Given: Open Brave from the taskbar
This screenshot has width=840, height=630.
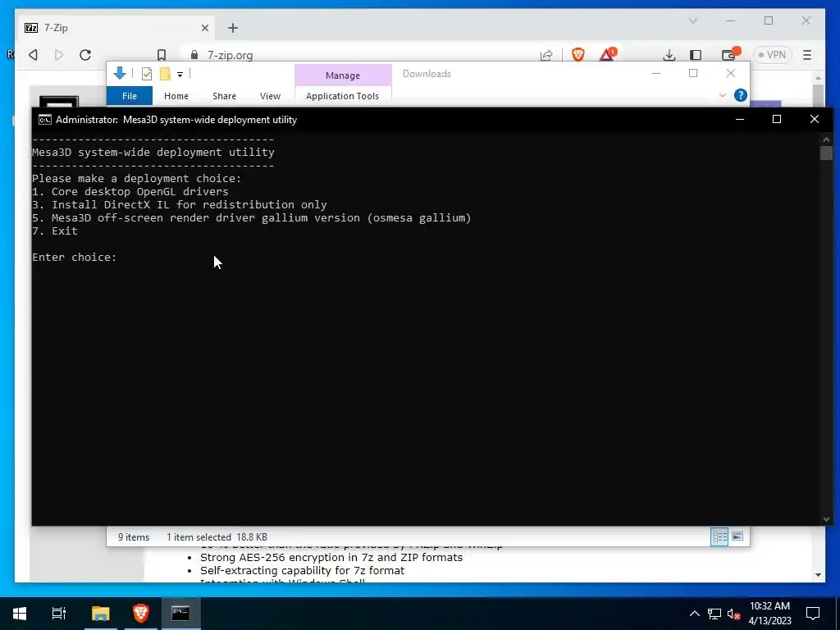Looking at the screenshot, I should (141, 614).
